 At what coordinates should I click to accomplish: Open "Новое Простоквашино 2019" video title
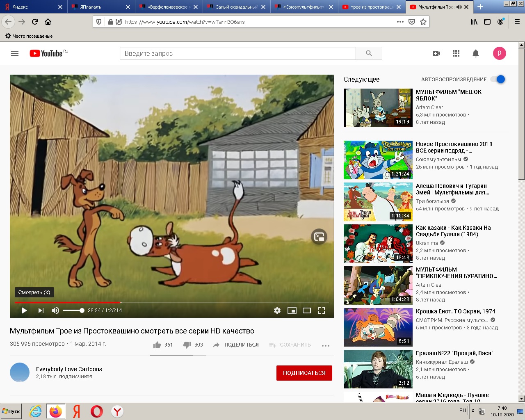454,147
